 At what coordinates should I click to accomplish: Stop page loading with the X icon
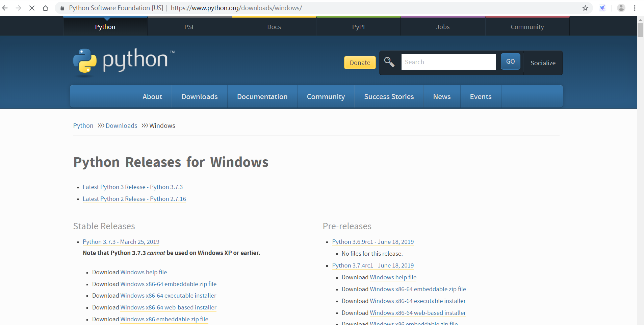[x=32, y=8]
